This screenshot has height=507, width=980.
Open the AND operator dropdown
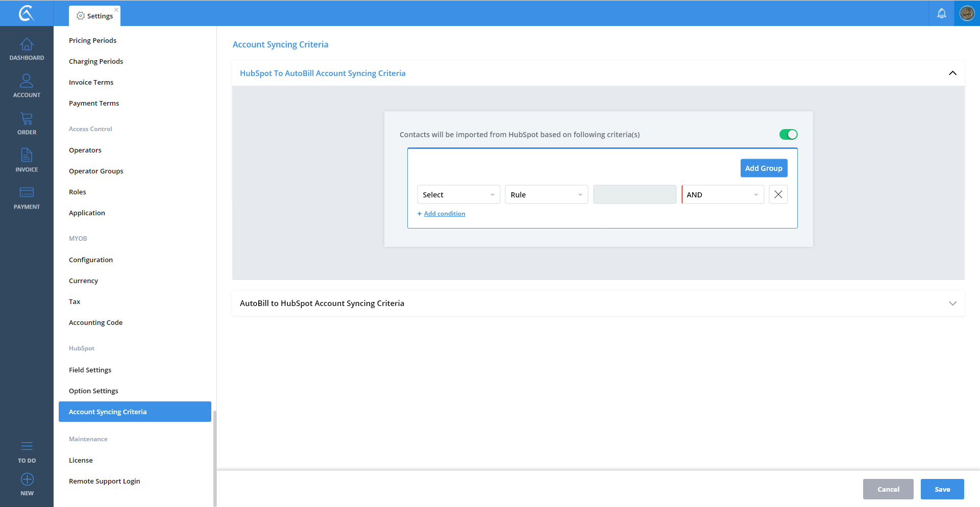coord(722,195)
